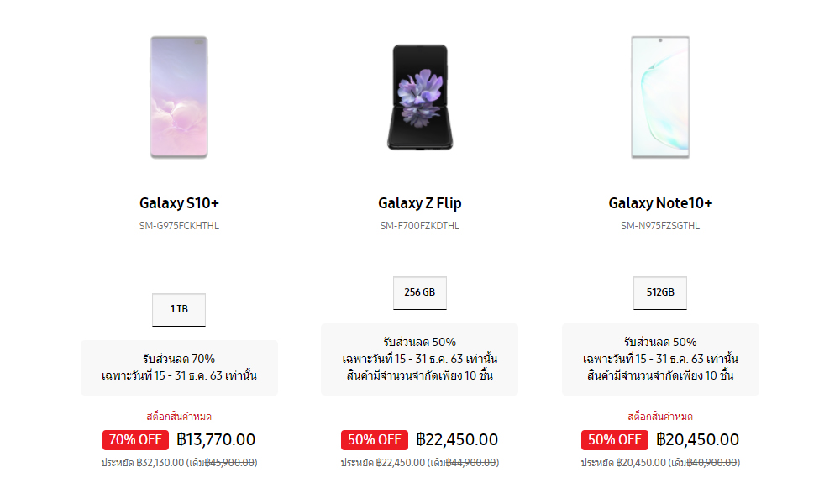Click the Galaxy Z Flip 50% OFF badge
This screenshot has height=504, width=840.
click(x=375, y=440)
